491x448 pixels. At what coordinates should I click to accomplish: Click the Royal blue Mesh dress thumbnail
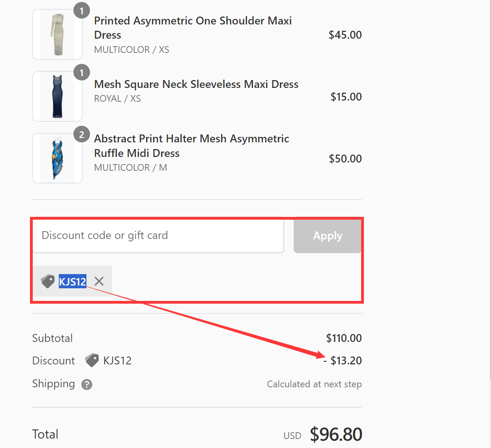click(x=57, y=96)
